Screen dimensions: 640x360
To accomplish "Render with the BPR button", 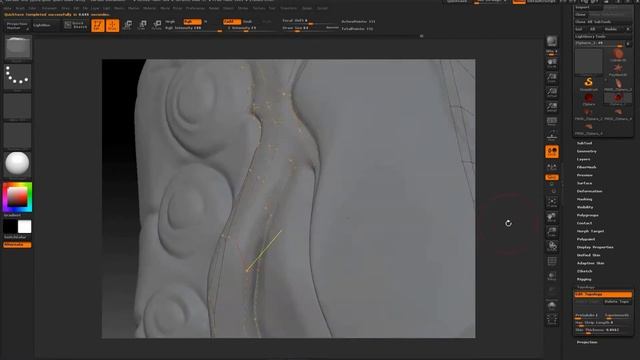I will [x=552, y=42].
